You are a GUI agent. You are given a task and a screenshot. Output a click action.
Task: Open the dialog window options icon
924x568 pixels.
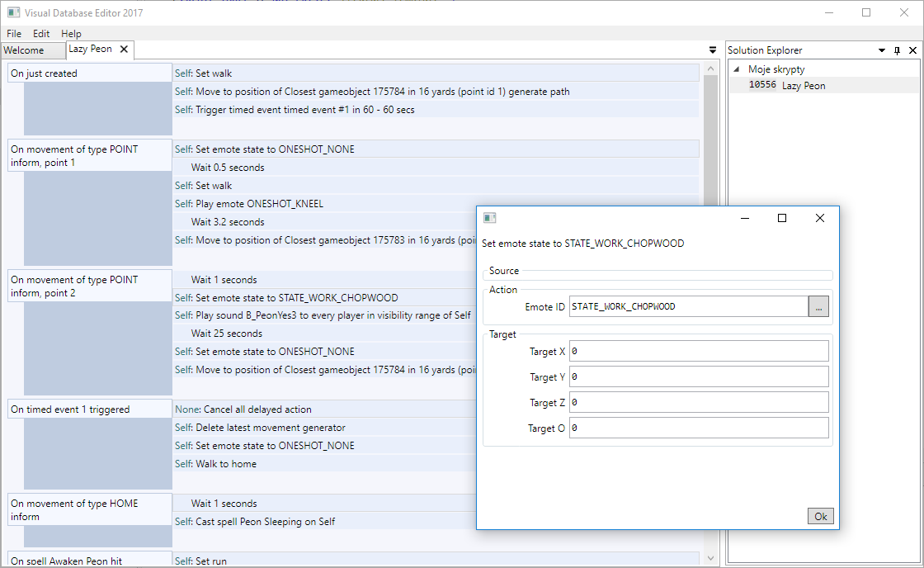click(x=490, y=217)
